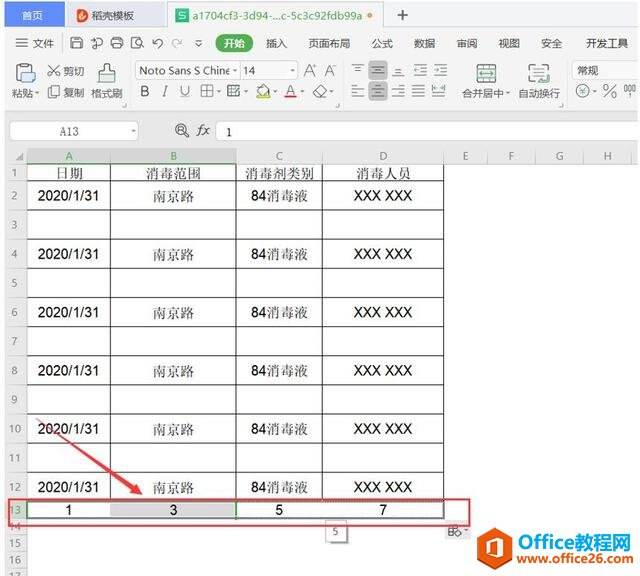This screenshot has height=576, width=640.
Task: Click the select-all corner triangle
Action: (19, 156)
